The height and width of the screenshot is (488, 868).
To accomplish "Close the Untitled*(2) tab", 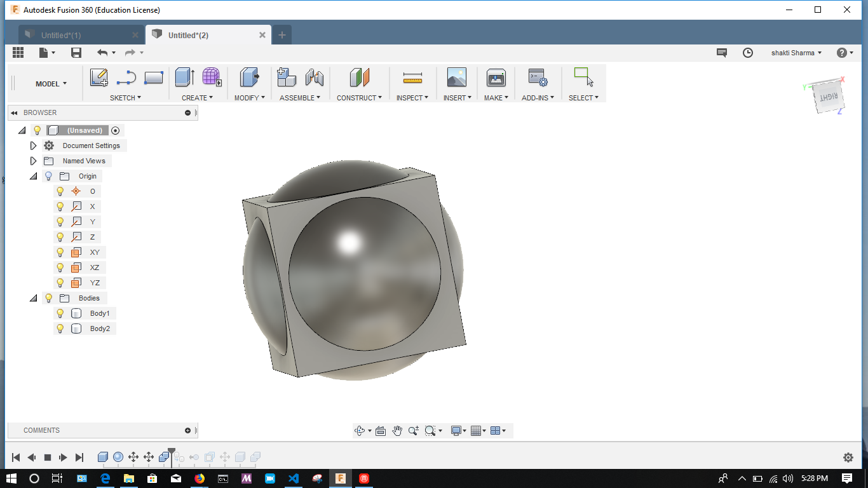I will point(262,35).
